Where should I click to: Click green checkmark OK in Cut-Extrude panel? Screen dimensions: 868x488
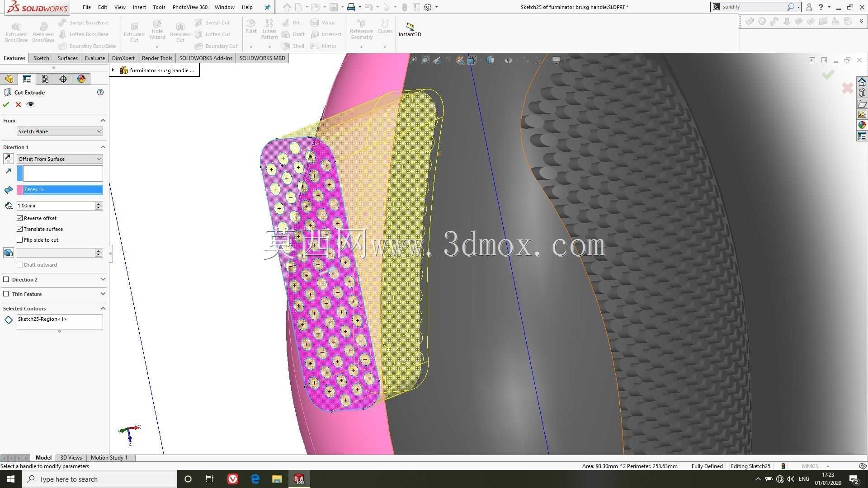pyautogui.click(x=6, y=104)
